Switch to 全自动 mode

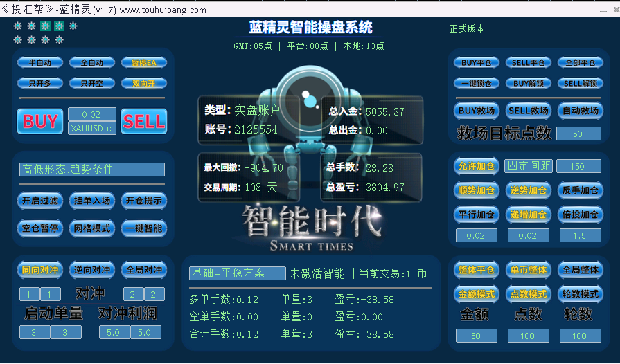pos(91,62)
